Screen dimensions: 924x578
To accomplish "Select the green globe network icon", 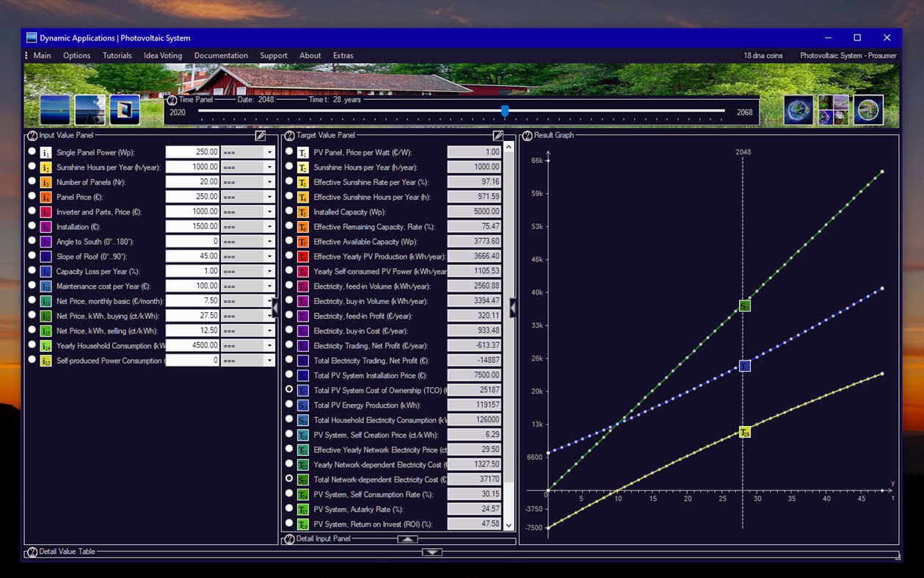I will pyautogui.click(x=868, y=109).
